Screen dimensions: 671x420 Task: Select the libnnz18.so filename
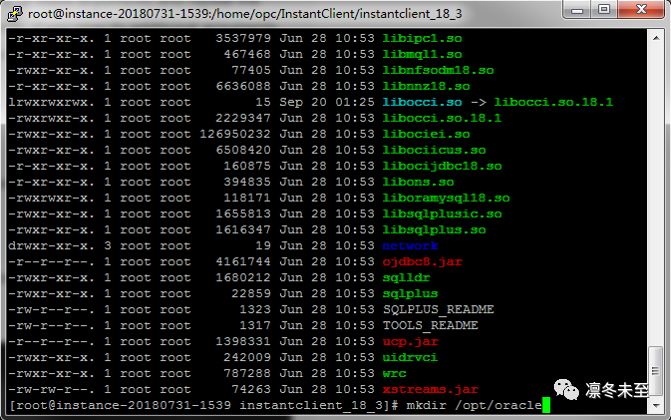(426, 86)
